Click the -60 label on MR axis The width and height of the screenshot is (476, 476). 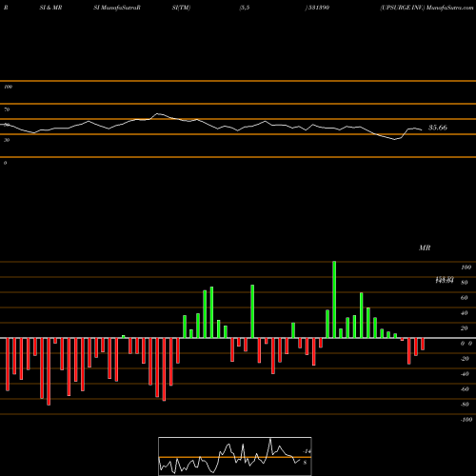465,389
